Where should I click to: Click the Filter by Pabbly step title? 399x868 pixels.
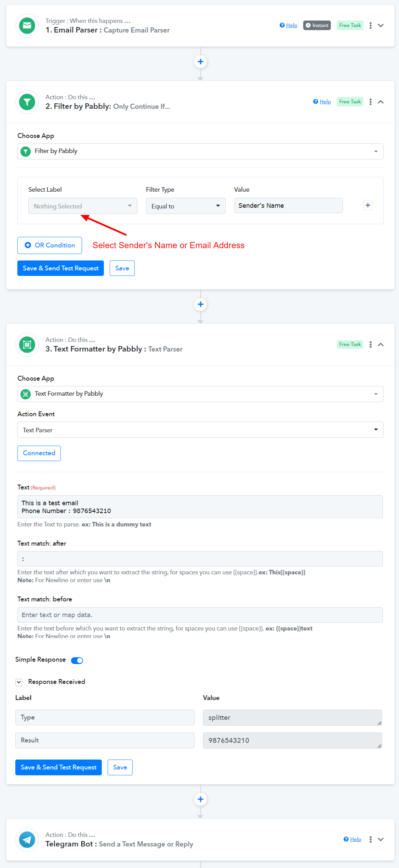[108, 106]
